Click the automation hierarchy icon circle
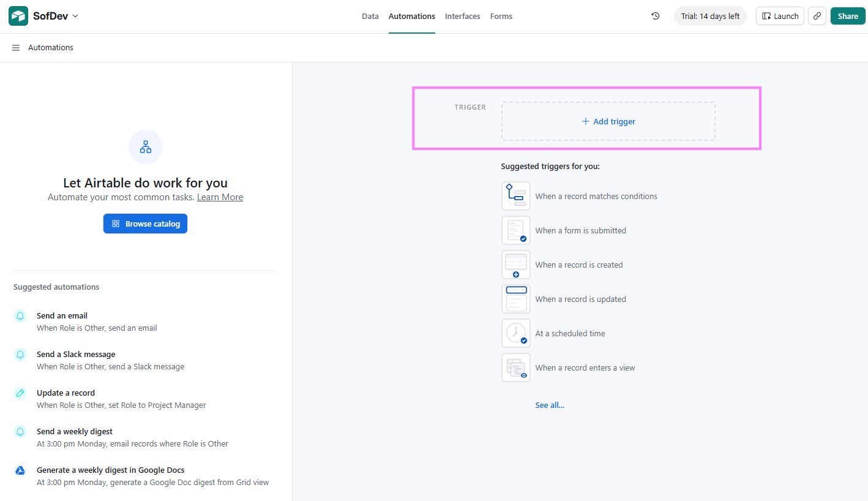The image size is (868, 501). tap(146, 147)
